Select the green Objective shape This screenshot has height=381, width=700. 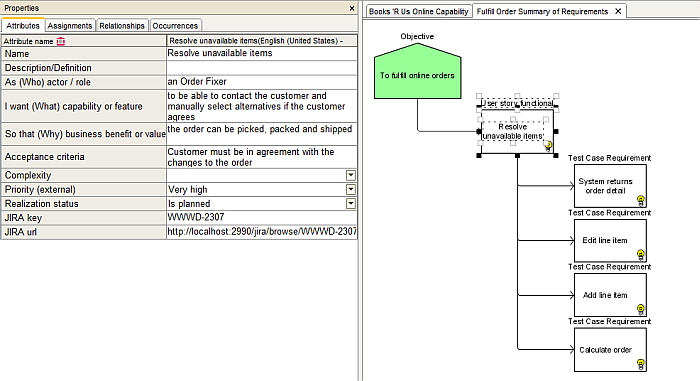coord(417,71)
